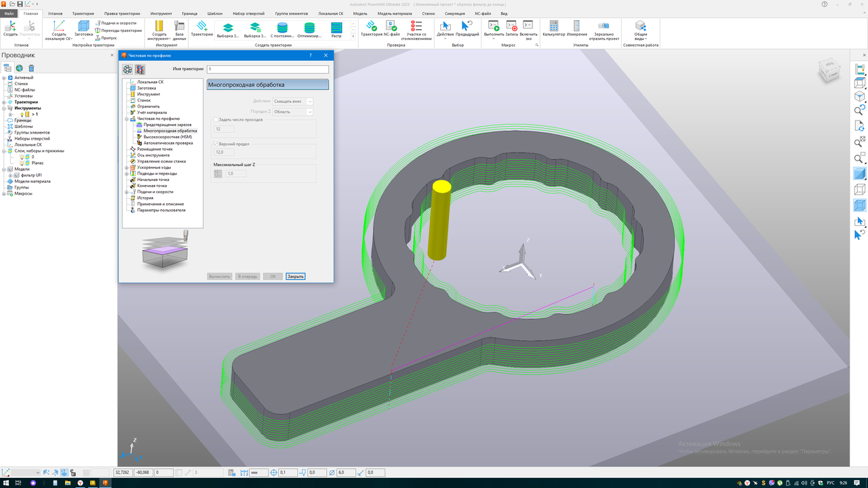This screenshot has height=488, width=868.
Task: Toggle light bulb of layer 0
Action: (x=22, y=157)
